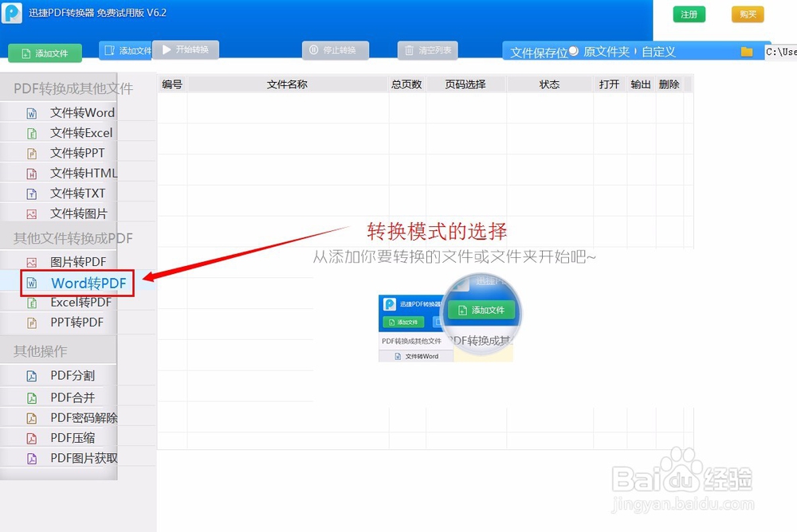Image resolution: width=797 pixels, height=532 pixels.
Task: Open the PDF分割 tool
Action: [74, 375]
